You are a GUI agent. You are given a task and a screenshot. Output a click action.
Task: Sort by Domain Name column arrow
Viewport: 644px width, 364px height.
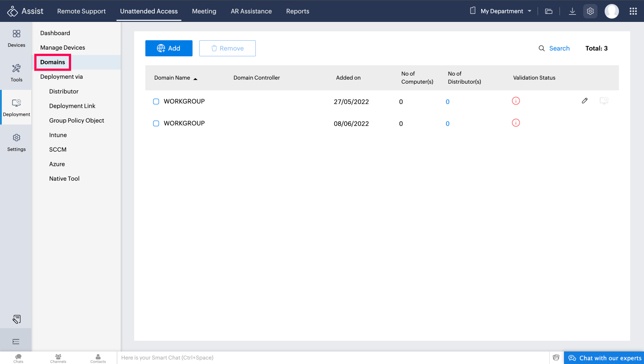click(x=195, y=78)
